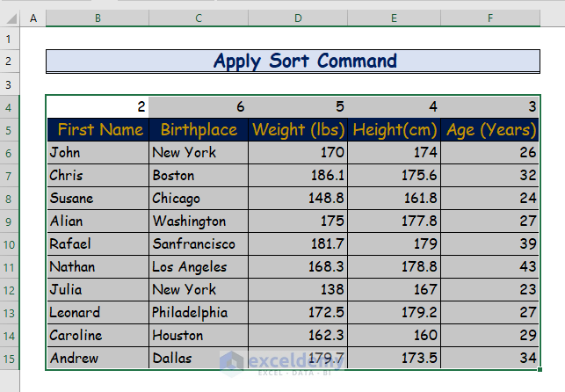The width and height of the screenshot is (565, 392).
Task: Click age value 26
Action: [490, 153]
